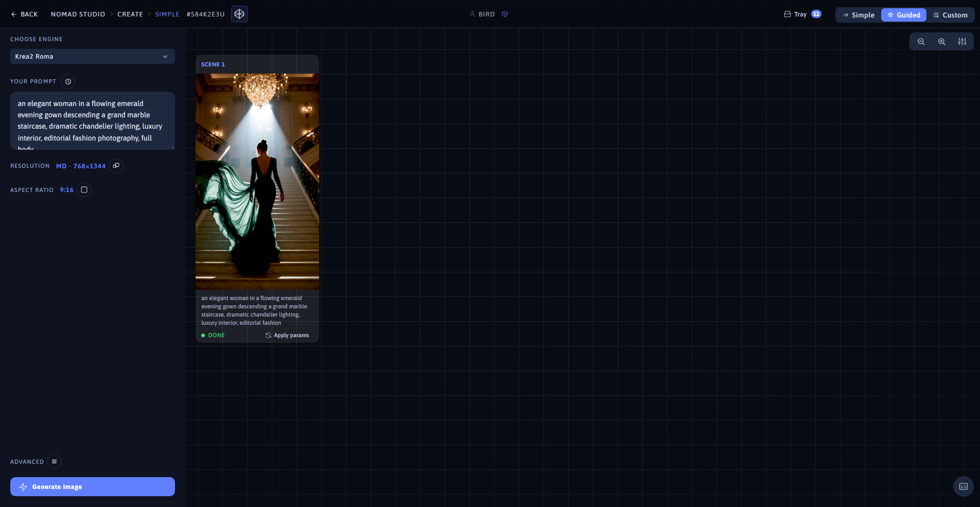980x507 pixels.
Task: Click the SCENE 1 header label
Action: click(x=213, y=64)
